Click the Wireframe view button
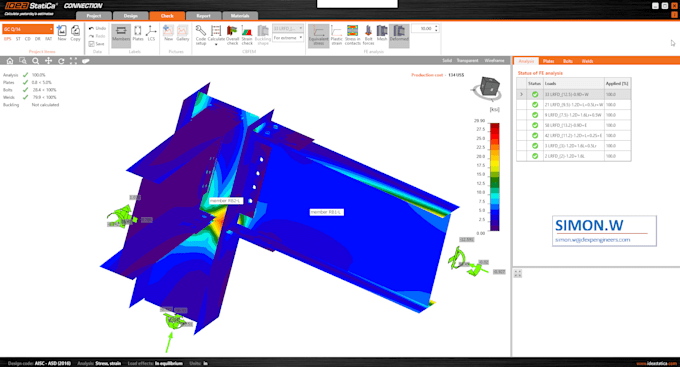The height and width of the screenshot is (367, 680). (x=494, y=61)
